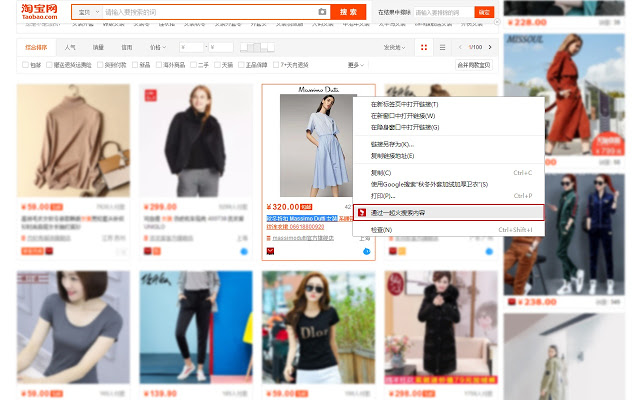The height and width of the screenshot is (400, 640).
Task: Tick the 货到付款 cash on delivery checkbox
Action: (x=100, y=65)
